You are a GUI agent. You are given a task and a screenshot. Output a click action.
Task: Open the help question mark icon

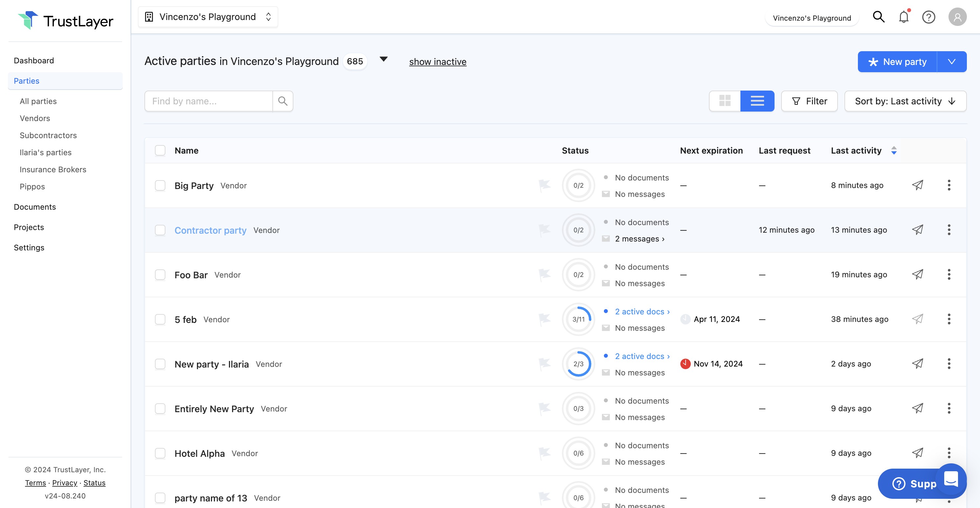tap(928, 17)
